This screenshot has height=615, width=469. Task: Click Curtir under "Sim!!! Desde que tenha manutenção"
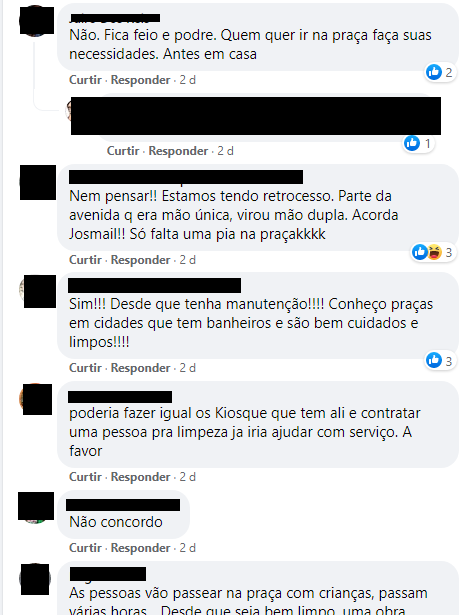pos(85,368)
